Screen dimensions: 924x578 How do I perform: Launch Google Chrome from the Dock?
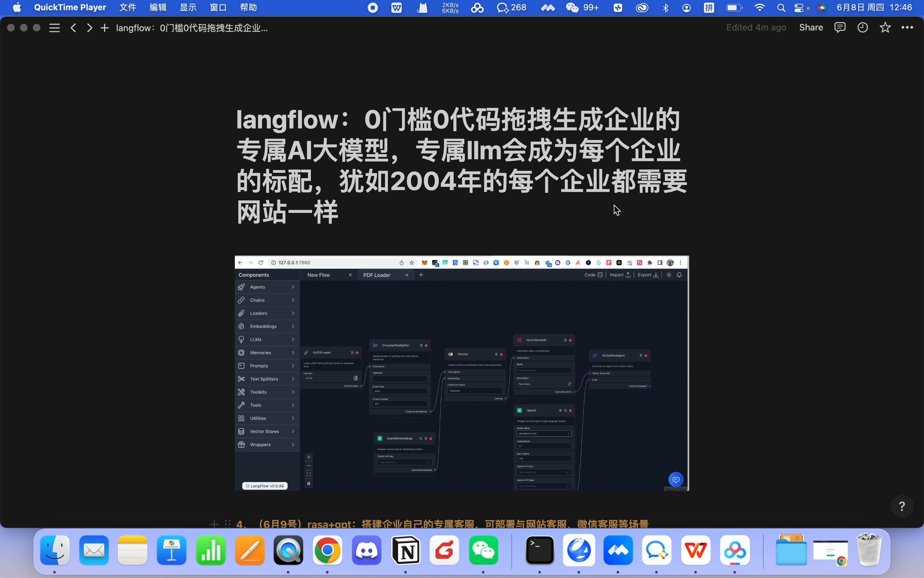(327, 550)
